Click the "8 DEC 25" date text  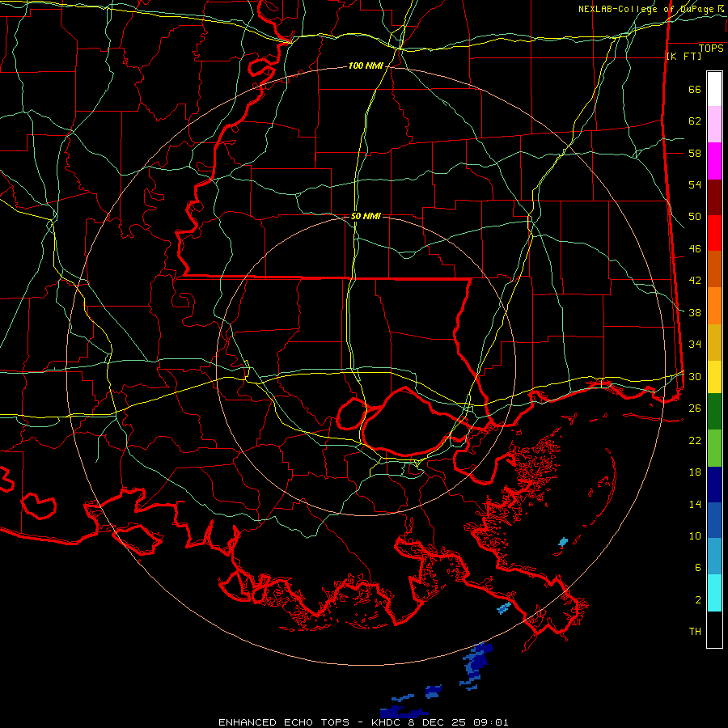point(438,722)
